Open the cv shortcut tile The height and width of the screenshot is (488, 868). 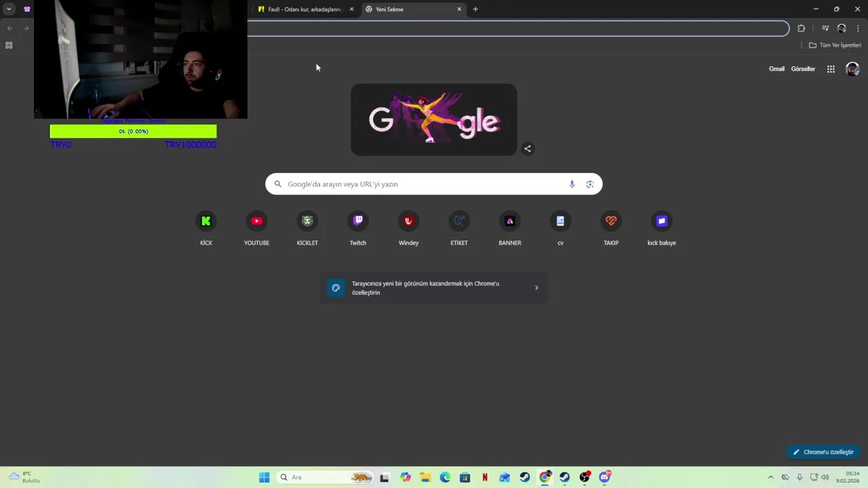click(560, 228)
